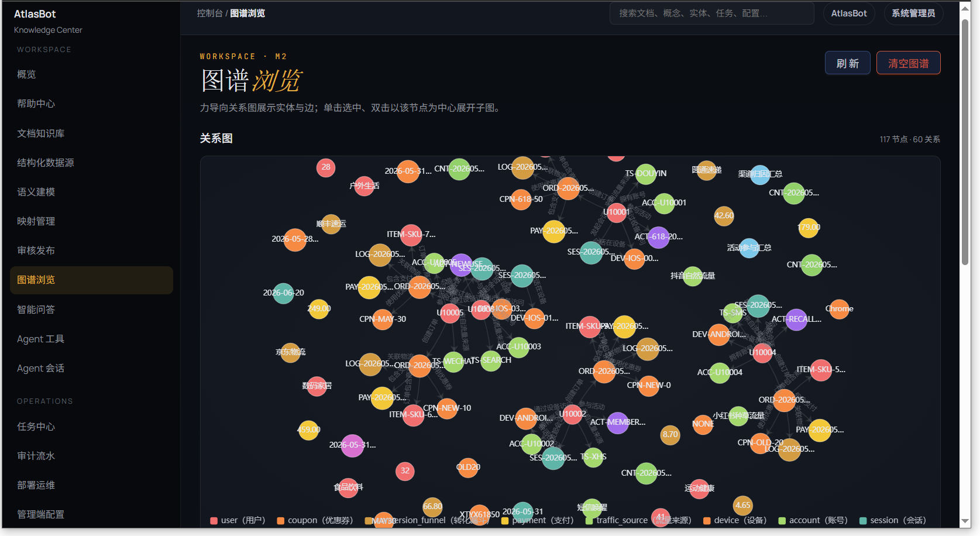Image resolution: width=980 pixels, height=536 pixels.
Task: Click the U10001 user node
Action: pos(617,212)
